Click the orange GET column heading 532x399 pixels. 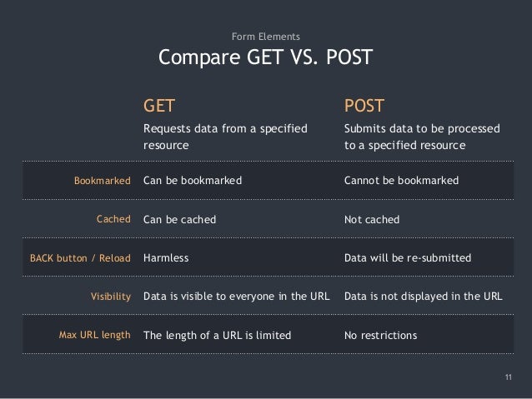coord(159,106)
